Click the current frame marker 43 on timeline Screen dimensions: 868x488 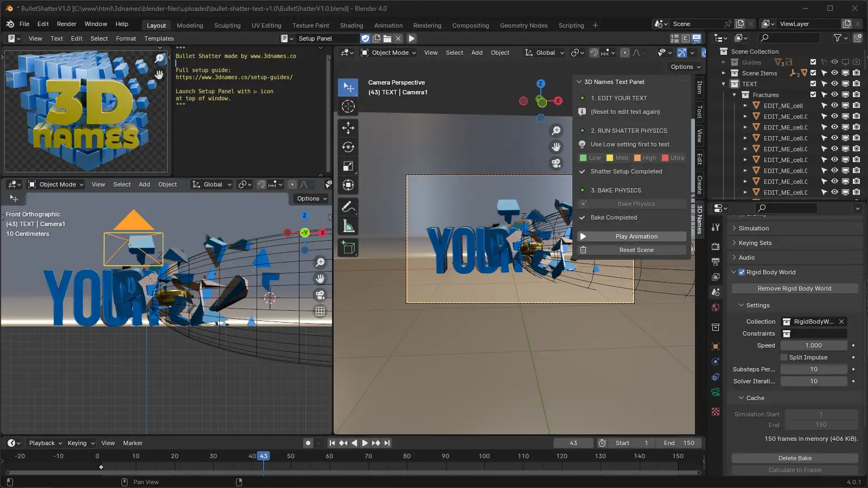coord(263,456)
